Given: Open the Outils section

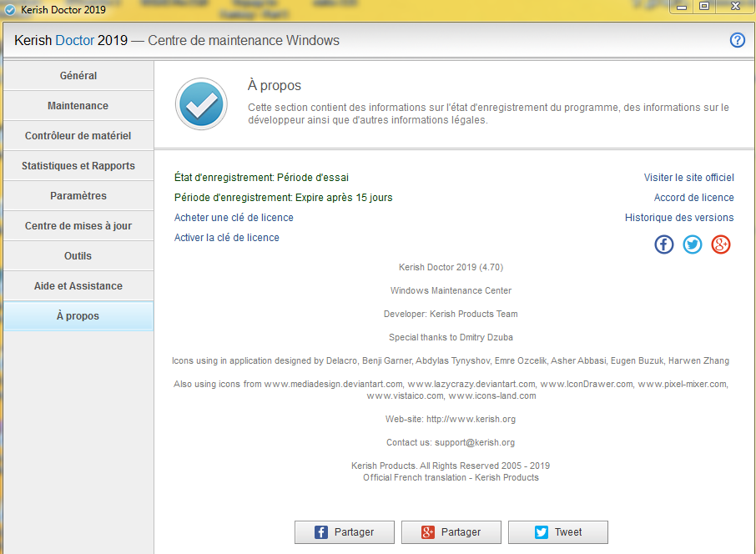Looking at the screenshot, I should (x=78, y=256).
